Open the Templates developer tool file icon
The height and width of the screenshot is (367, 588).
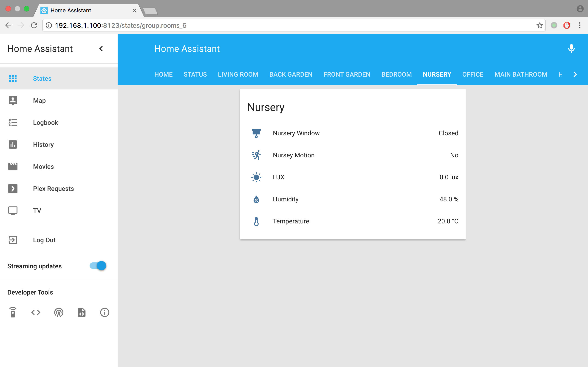click(x=82, y=312)
